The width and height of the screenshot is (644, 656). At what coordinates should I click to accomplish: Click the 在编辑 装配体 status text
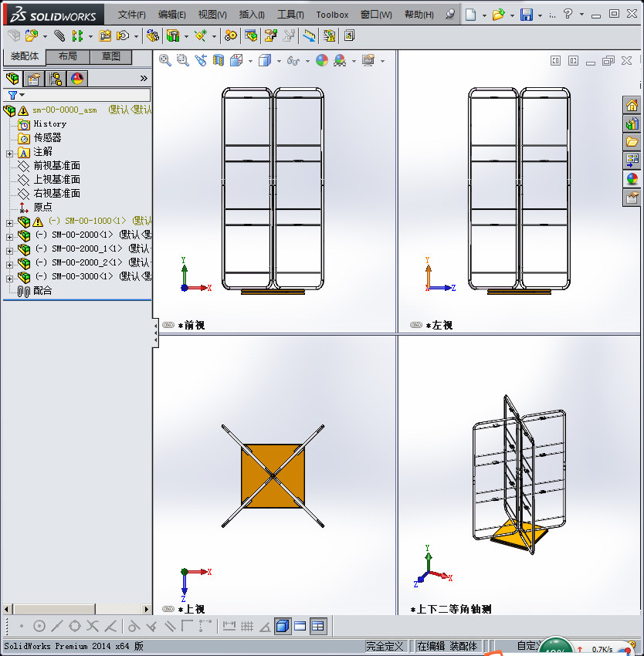tap(447, 646)
